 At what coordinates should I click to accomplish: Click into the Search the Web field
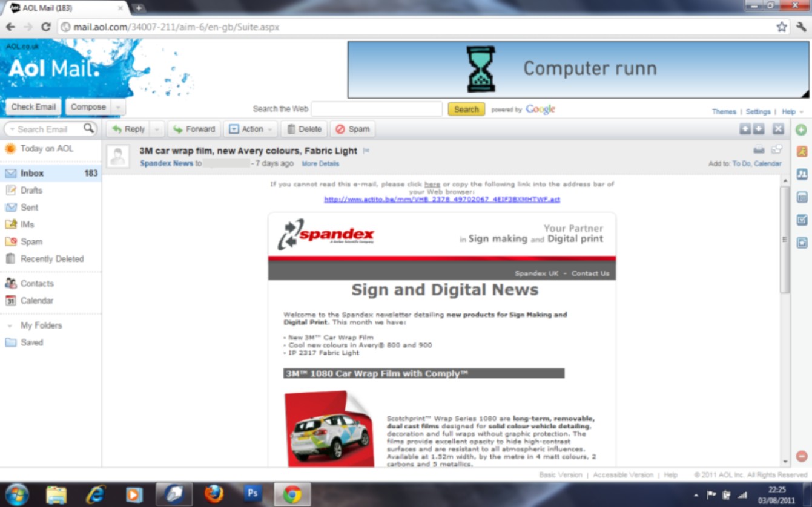tap(377, 109)
